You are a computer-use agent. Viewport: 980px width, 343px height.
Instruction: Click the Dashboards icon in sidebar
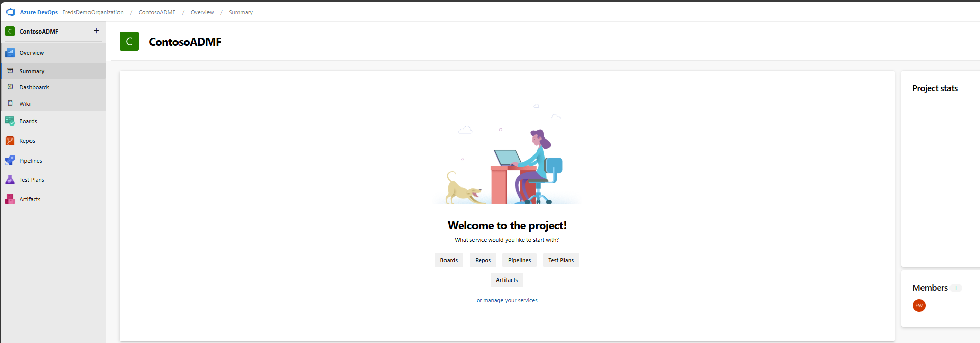coord(10,87)
